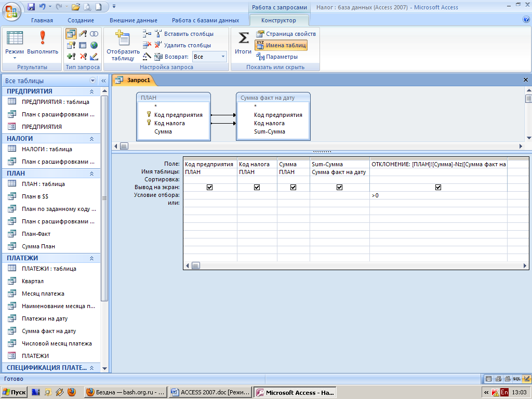Switch to Datasheet view in status bar
This screenshot has width=532, height=399.
click(488, 379)
